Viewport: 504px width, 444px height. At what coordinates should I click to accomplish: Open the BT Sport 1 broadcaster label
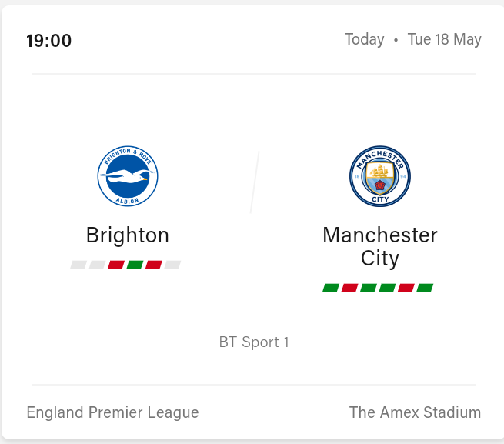[254, 342]
